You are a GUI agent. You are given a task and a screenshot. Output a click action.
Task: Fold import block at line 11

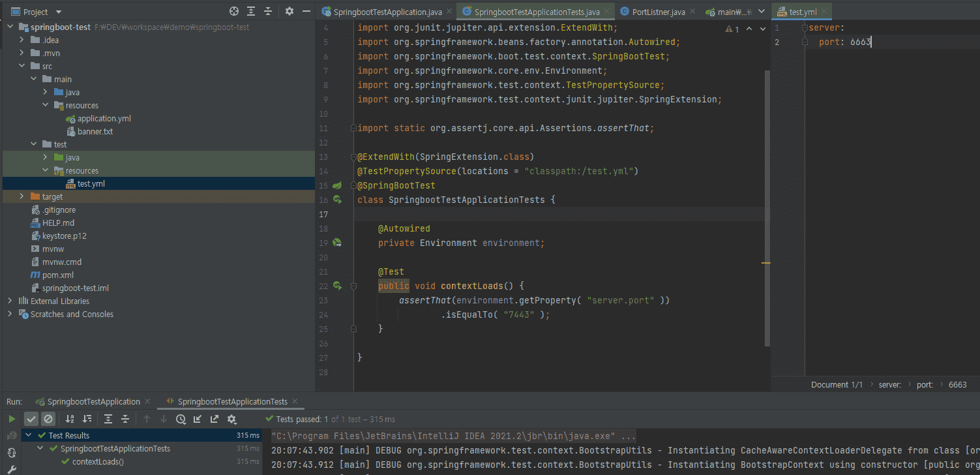tap(353, 128)
